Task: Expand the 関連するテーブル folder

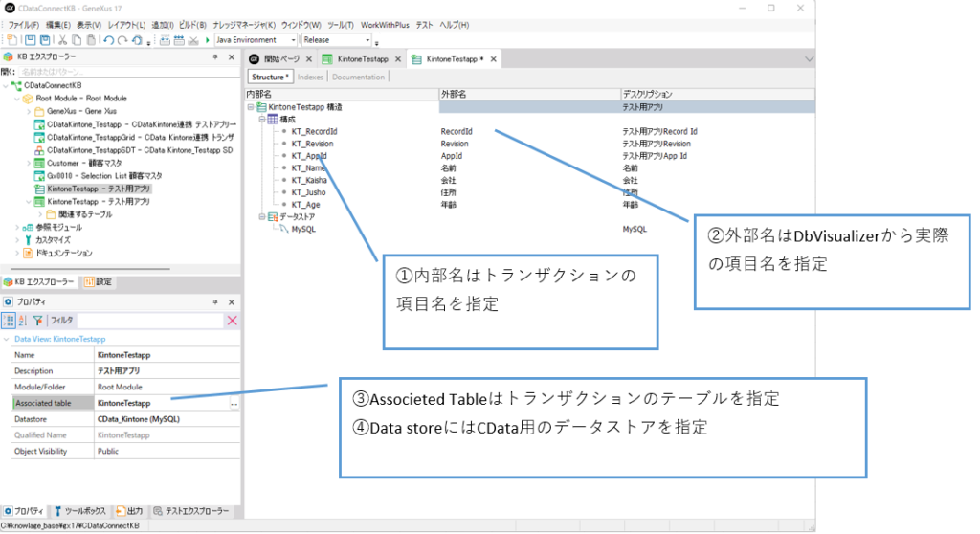Action: point(40,214)
